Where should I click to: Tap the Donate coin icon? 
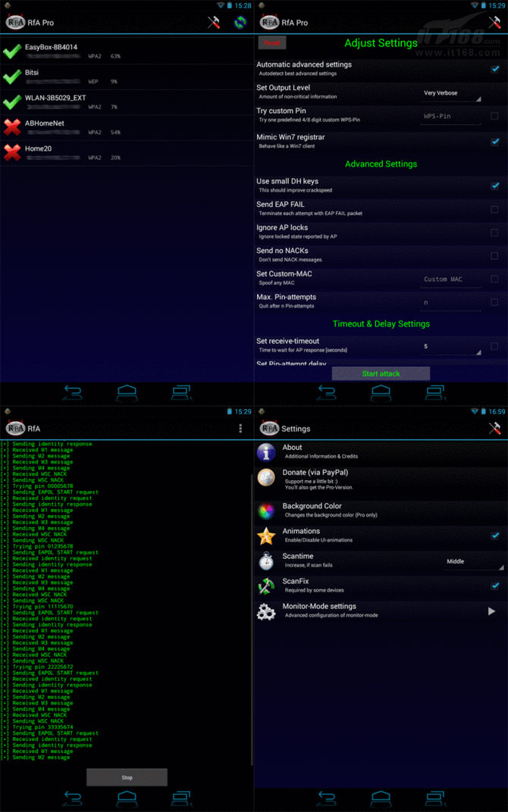click(266, 477)
